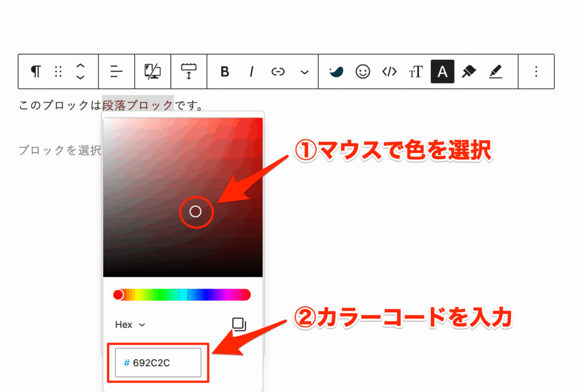Click the highlighter pen icon
The height and width of the screenshot is (392, 582).
[x=494, y=71]
